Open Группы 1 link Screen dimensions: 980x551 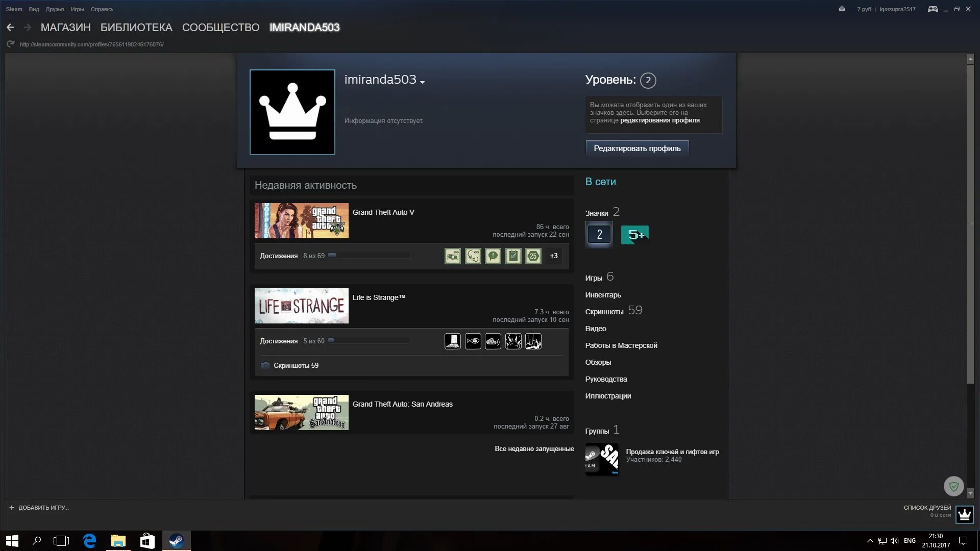602,430
